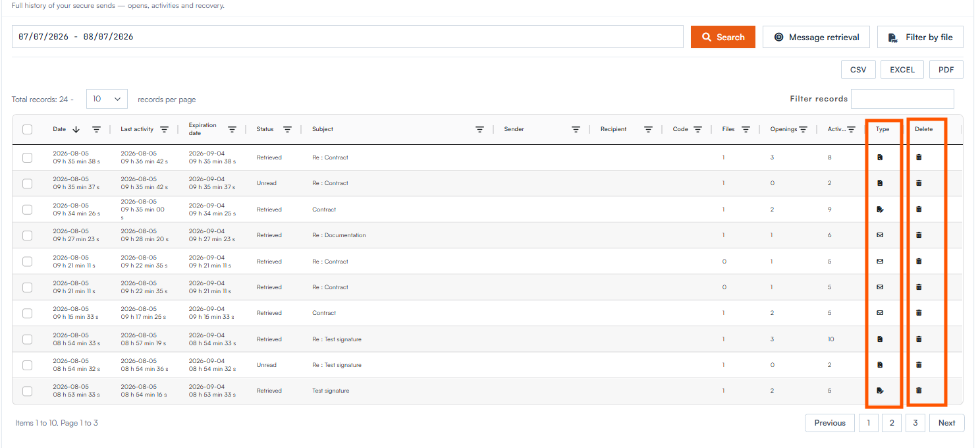Screen dimensions: 980x448
Task: Click envelope type icon of 09 h 15 min 33 s row
Action: (880, 313)
